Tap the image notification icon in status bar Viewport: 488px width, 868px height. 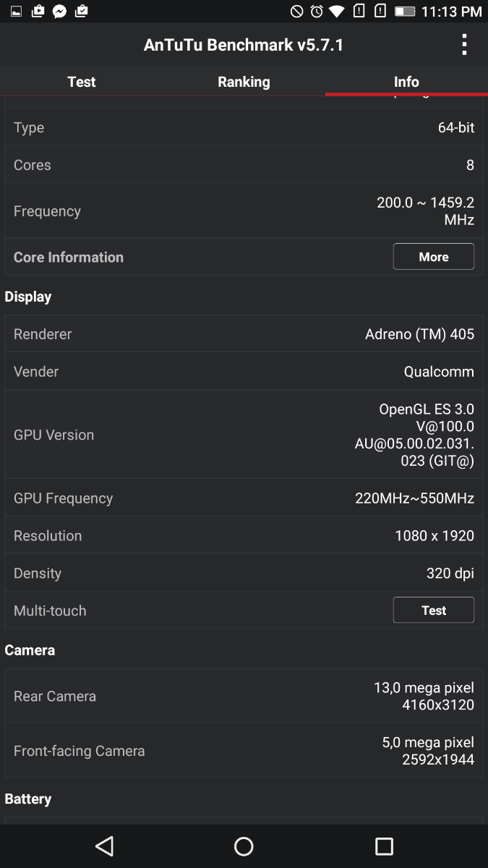16,12
